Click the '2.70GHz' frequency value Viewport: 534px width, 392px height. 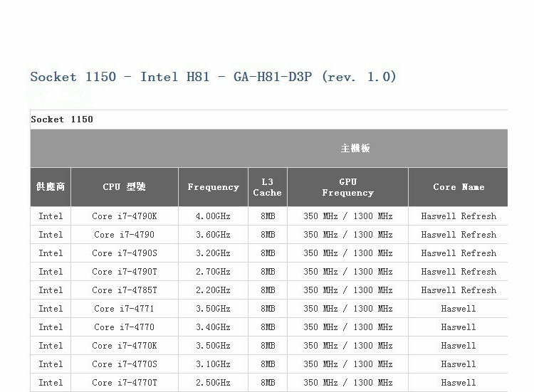pyautogui.click(x=213, y=272)
